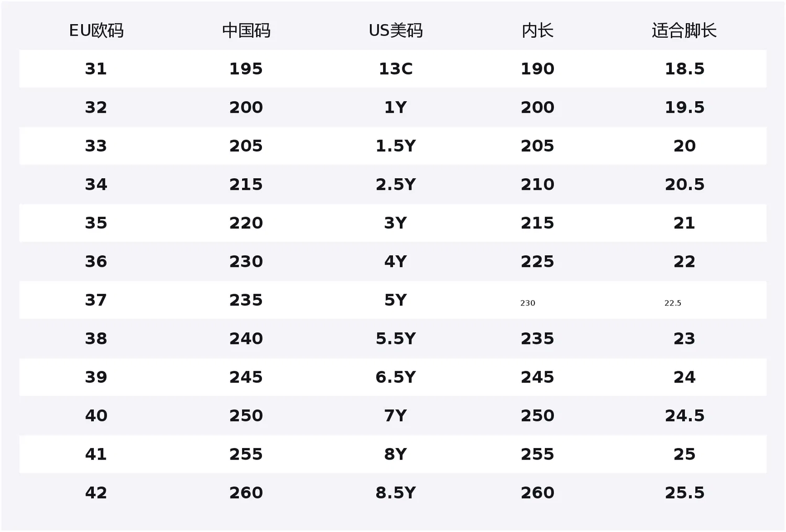Click the small 230 inner length value
786x532 pixels.
coord(528,303)
